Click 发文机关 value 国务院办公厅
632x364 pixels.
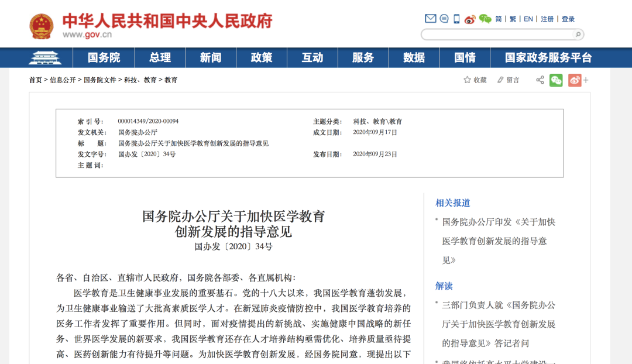point(138,132)
